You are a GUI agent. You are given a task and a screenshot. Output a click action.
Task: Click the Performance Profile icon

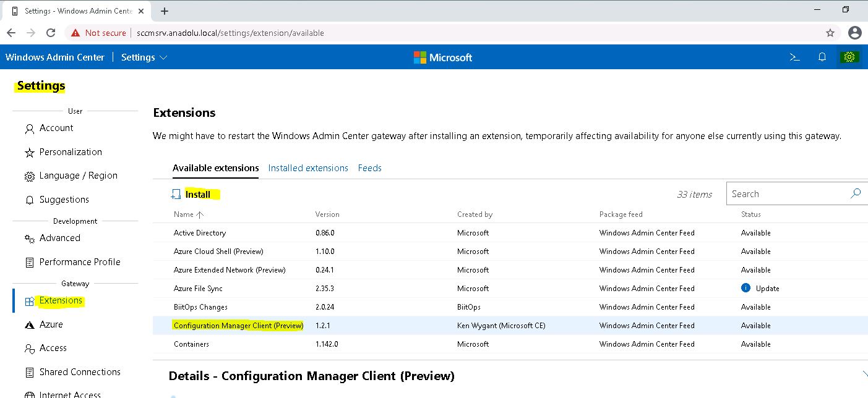click(x=29, y=262)
